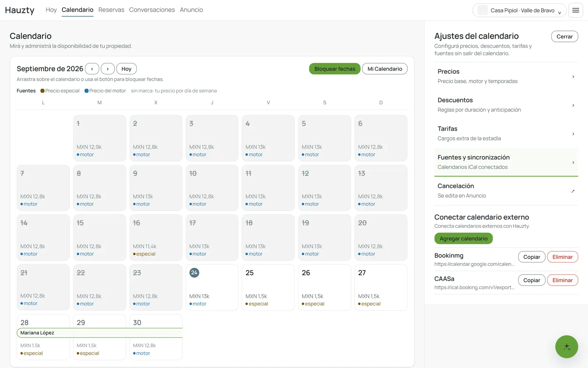Click the CAASa booking.com iCal URL
The image size is (588, 368).
[474, 287]
